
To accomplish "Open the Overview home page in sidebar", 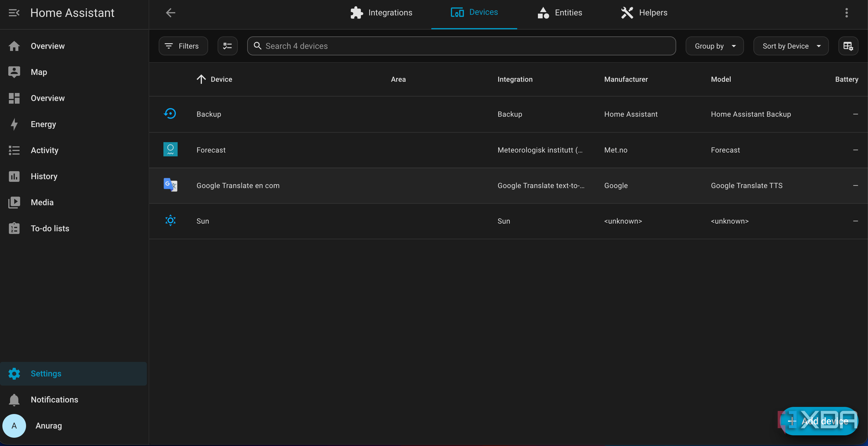I will [73, 46].
